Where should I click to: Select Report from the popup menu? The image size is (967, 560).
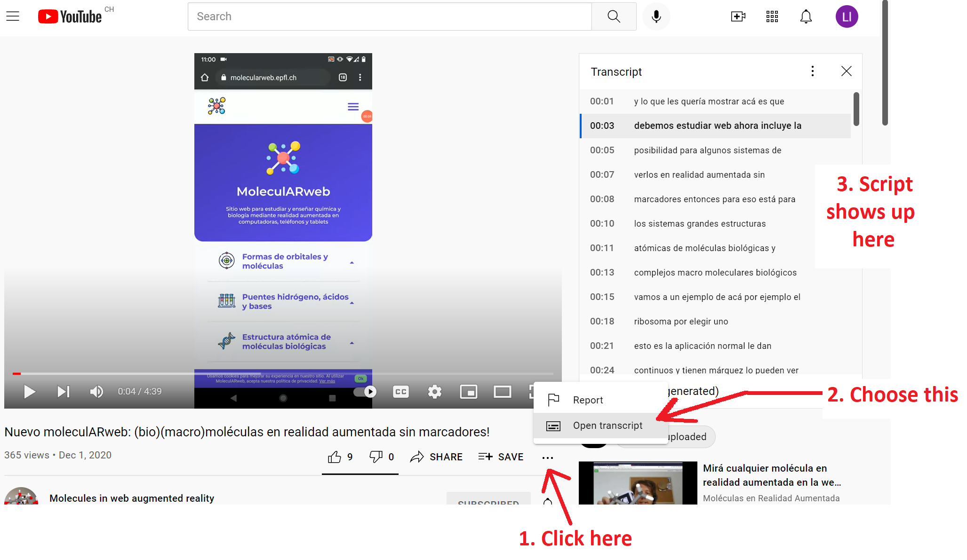click(600, 400)
